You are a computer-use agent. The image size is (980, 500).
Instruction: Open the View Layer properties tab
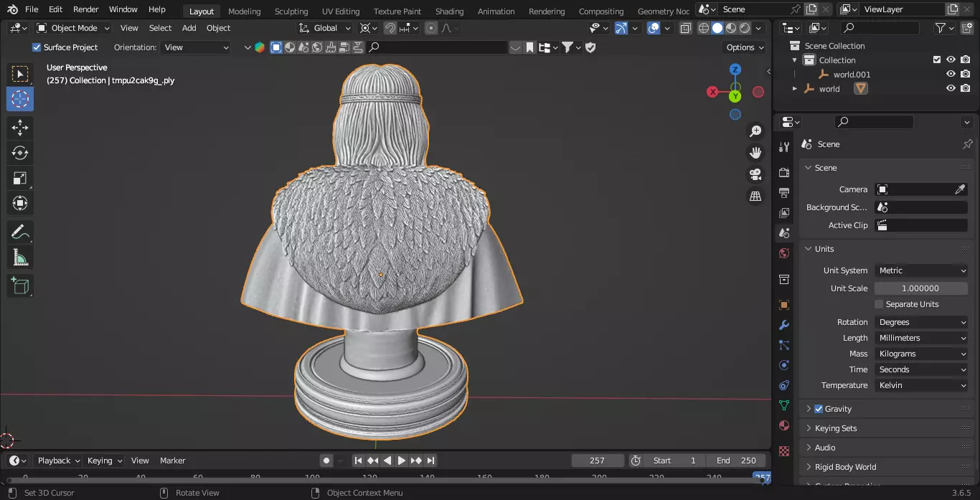coord(784,212)
